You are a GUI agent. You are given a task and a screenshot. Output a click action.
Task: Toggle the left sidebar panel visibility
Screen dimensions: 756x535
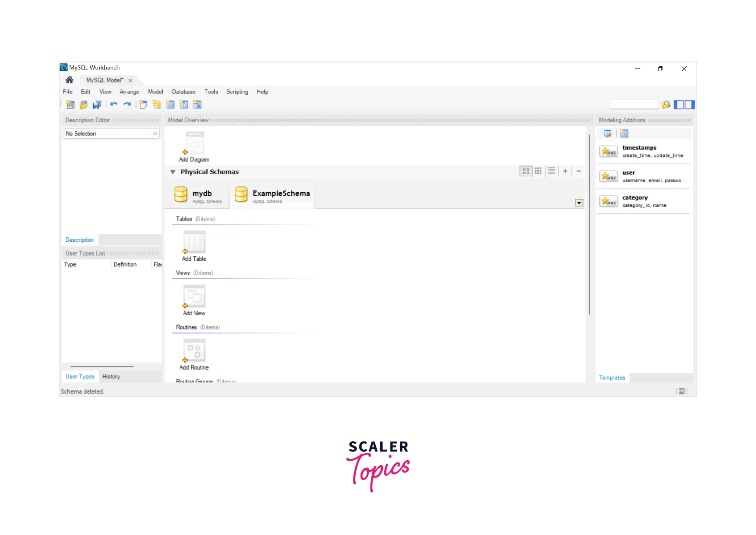[679, 105]
